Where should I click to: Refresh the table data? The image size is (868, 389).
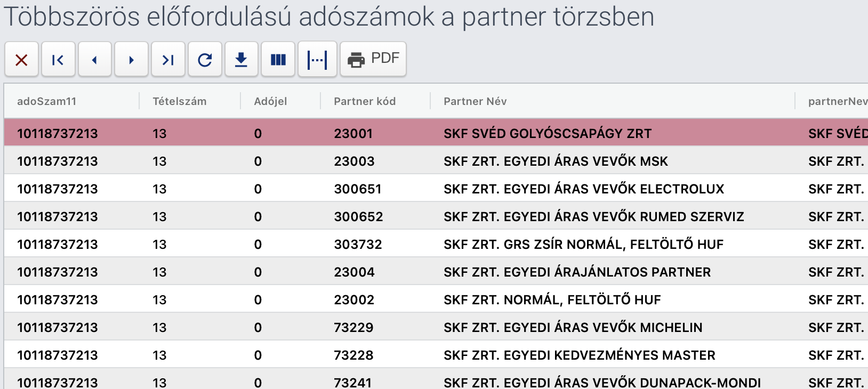[x=205, y=60]
